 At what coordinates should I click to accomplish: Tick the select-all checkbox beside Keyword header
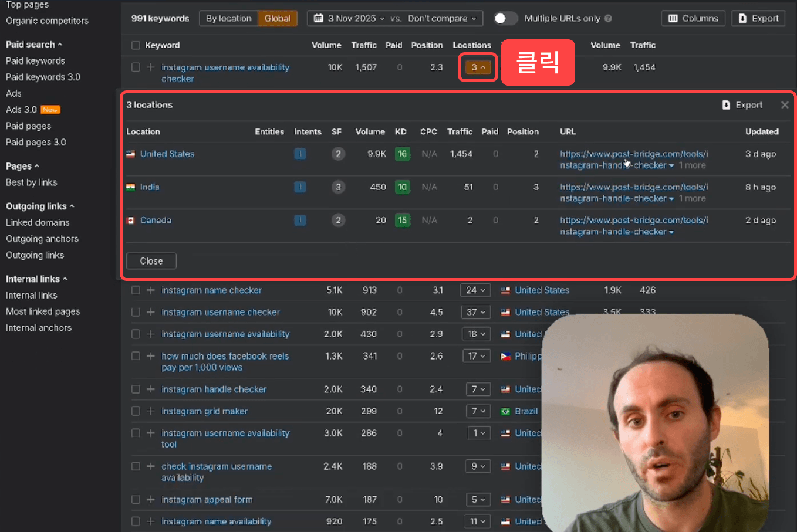pyautogui.click(x=136, y=45)
